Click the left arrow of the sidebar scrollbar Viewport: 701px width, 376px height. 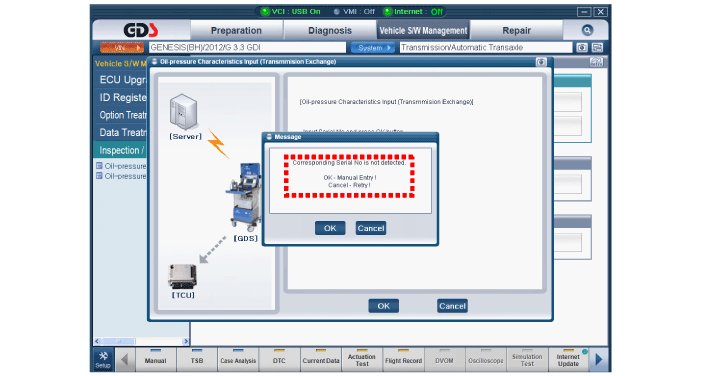pyautogui.click(x=97, y=341)
